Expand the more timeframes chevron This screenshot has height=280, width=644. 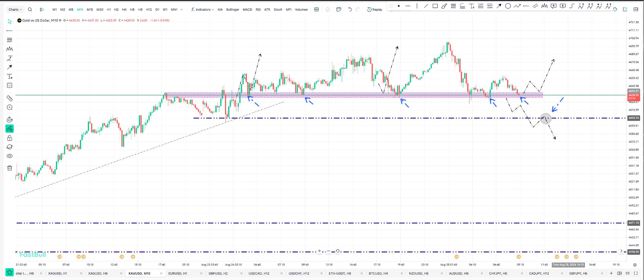click(182, 9)
